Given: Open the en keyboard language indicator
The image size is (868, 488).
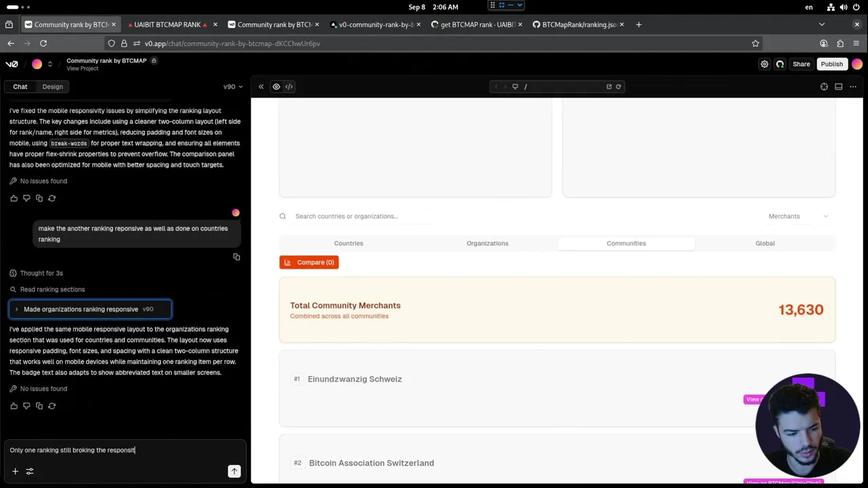Looking at the screenshot, I should [808, 7].
